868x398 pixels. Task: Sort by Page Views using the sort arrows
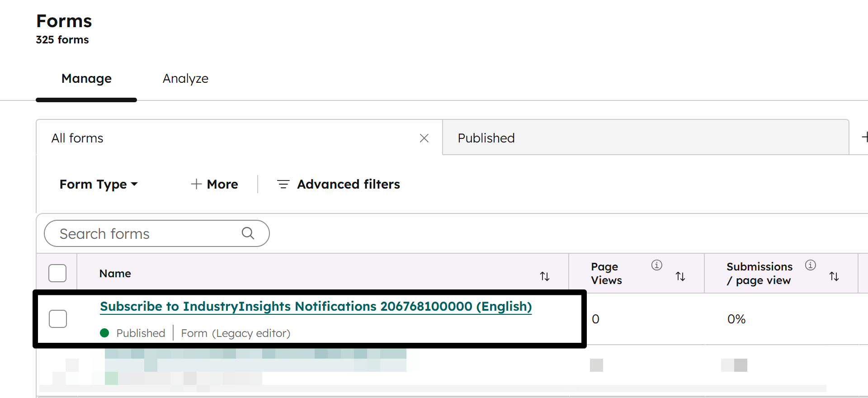point(681,276)
